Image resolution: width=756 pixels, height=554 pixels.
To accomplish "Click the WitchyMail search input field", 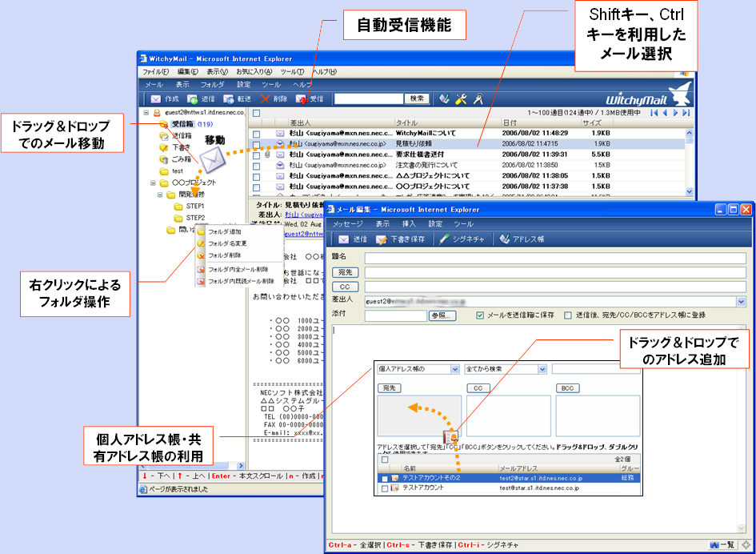I will coord(368,98).
